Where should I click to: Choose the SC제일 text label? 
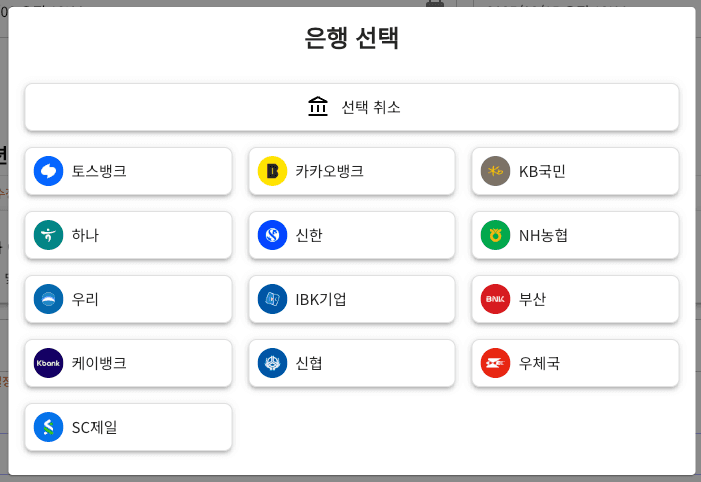[x=94, y=427]
